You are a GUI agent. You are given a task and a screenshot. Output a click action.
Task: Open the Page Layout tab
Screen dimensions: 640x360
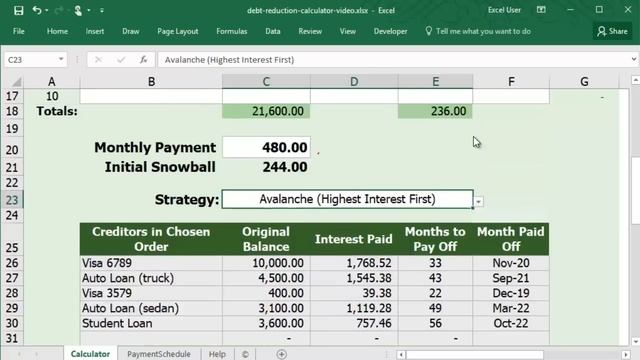tap(178, 31)
